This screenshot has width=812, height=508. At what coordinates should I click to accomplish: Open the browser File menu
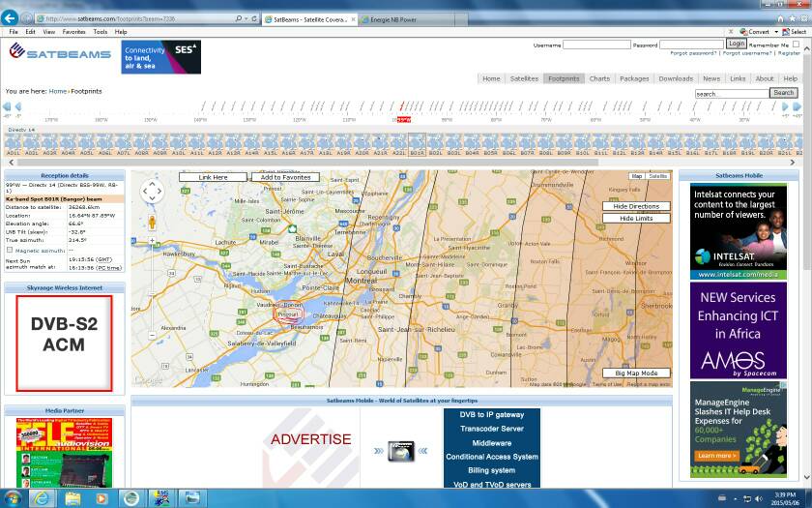pyautogui.click(x=14, y=32)
